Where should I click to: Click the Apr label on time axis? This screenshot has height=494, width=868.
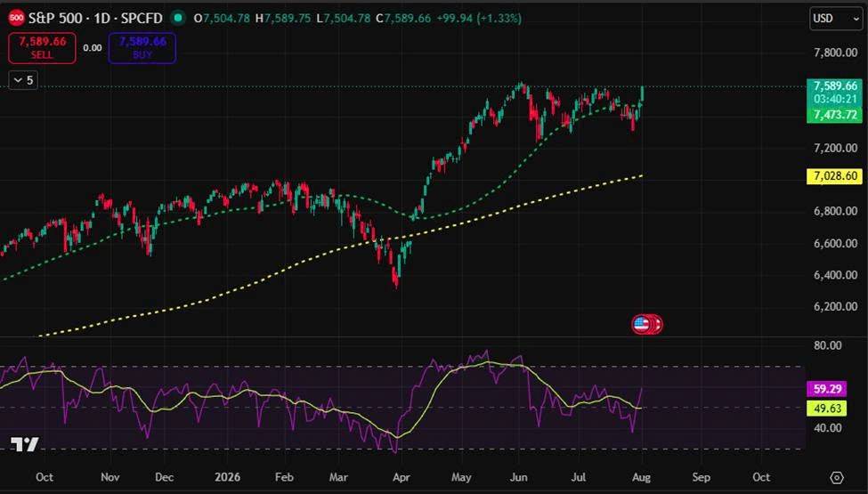pyautogui.click(x=402, y=477)
